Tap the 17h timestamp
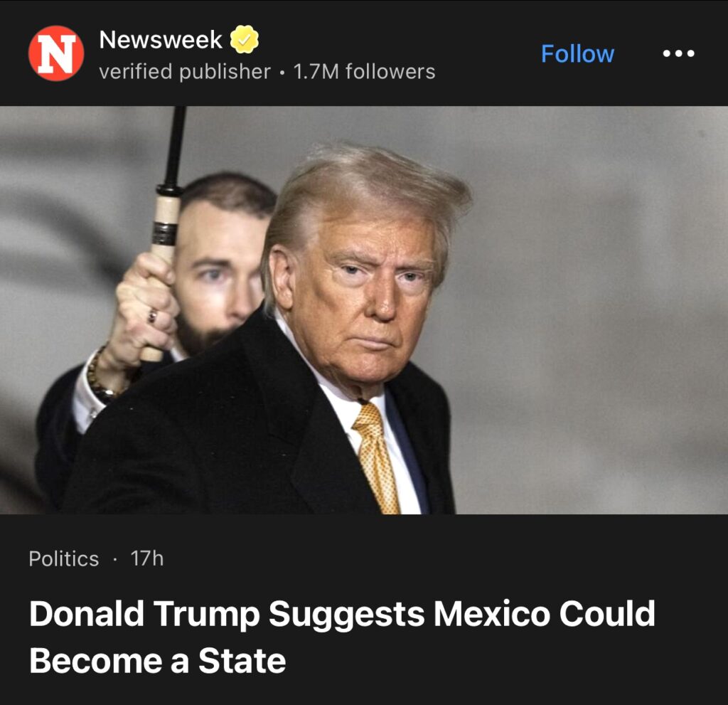The image size is (728, 705). [146, 558]
